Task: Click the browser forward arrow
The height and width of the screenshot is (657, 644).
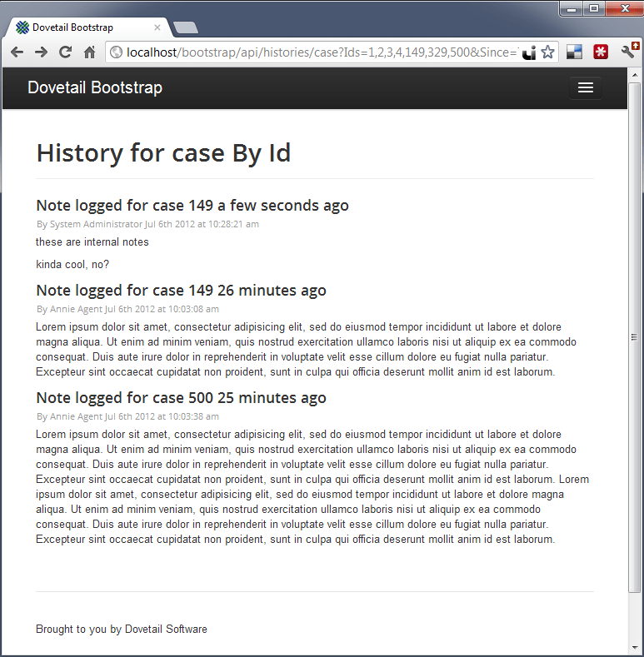Action: click(x=41, y=52)
